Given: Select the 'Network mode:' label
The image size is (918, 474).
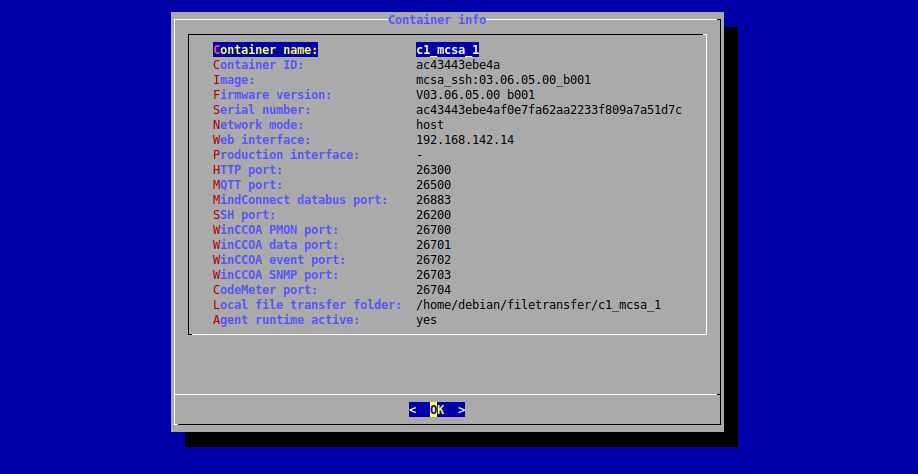Looking at the screenshot, I should [x=258, y=125].
